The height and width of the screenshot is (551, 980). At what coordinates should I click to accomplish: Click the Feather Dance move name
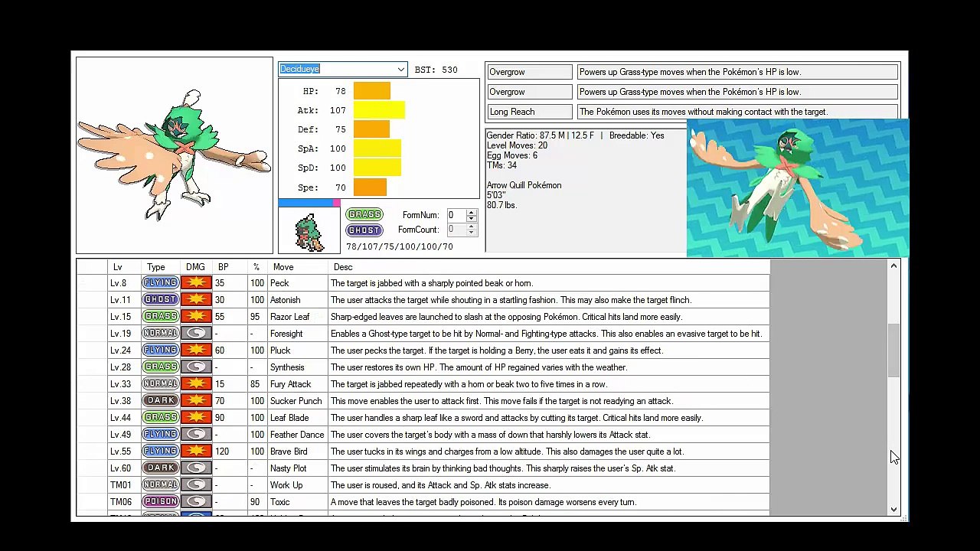(x=297, y=435)
